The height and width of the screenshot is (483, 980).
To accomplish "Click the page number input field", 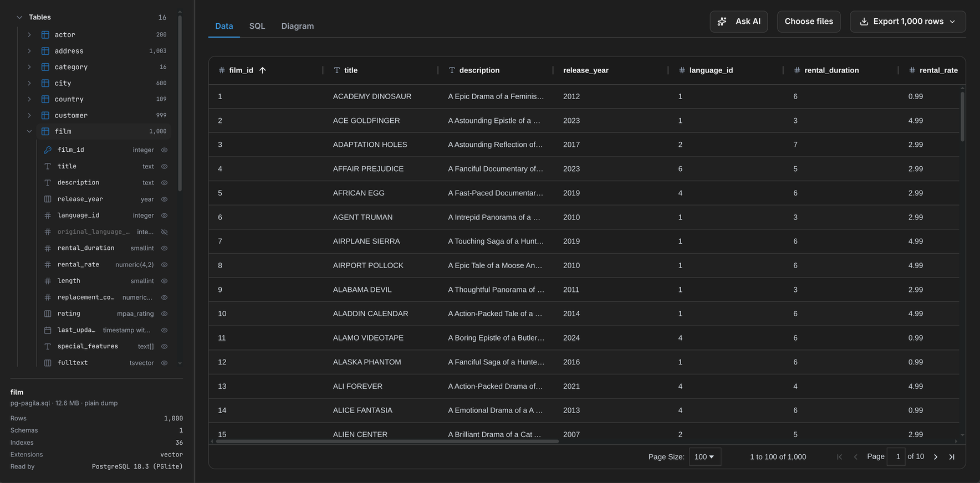I will 896,457.
